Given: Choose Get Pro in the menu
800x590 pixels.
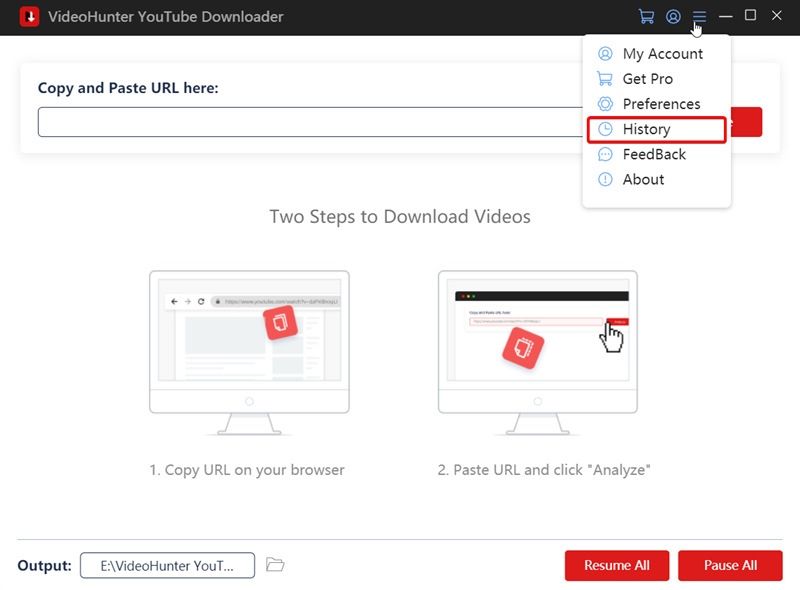Looking at the screenshot, I should click(x=656, y=79).
